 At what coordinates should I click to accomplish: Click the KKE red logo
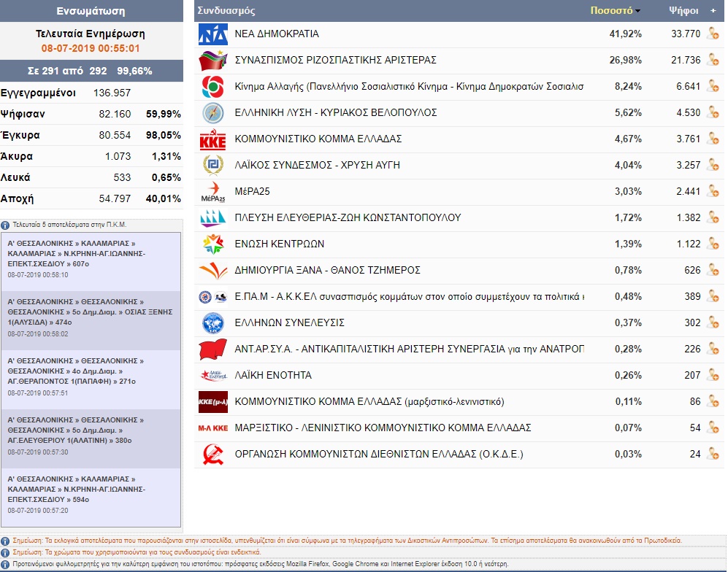click(213, 139)
